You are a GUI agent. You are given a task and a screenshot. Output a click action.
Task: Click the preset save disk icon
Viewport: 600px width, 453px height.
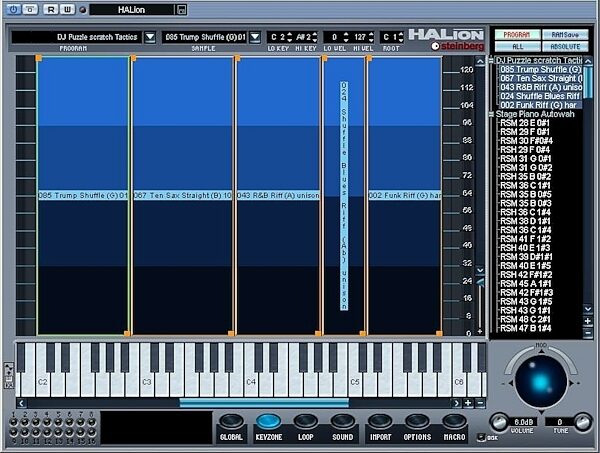182,10
